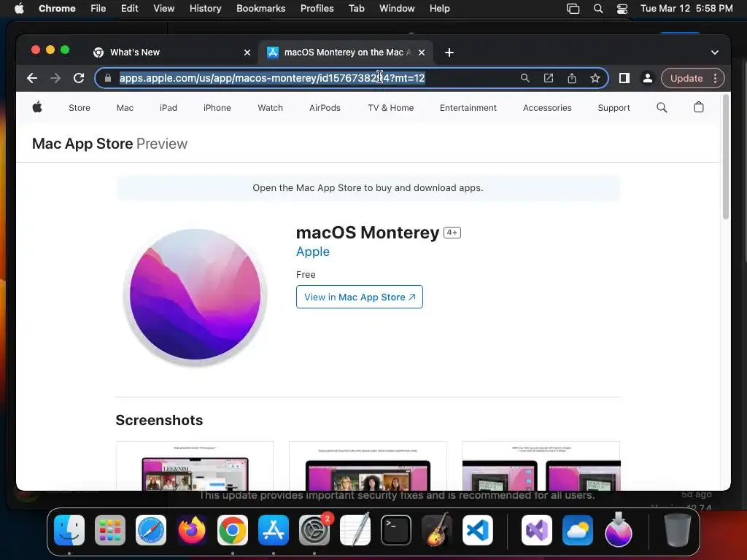Click the share page icon
The image size is (747, 560).
572,78
